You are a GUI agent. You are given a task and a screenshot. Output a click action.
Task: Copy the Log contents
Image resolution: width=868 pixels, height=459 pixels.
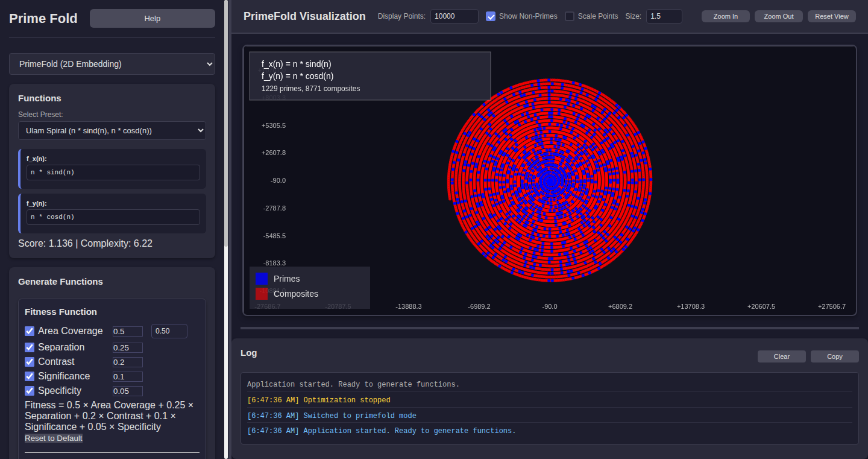tap(835, 356)
